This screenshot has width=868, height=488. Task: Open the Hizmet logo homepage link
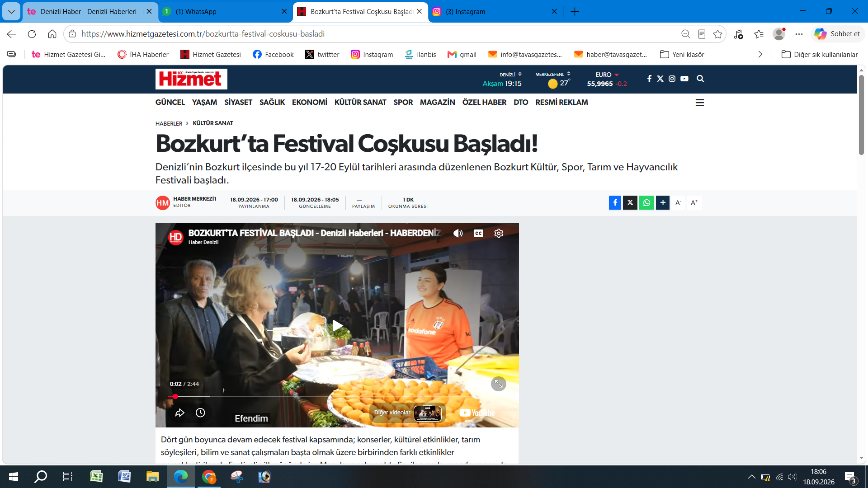pos(191,79)
